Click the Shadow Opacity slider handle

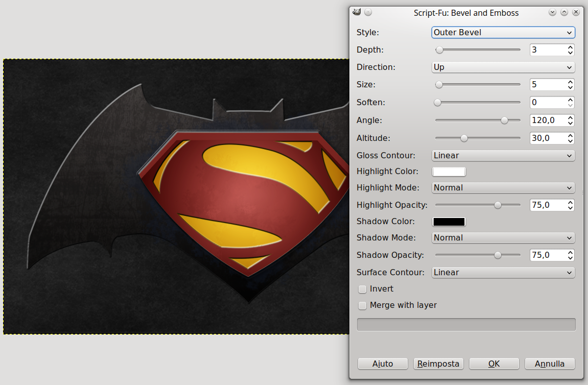point(498,255)
